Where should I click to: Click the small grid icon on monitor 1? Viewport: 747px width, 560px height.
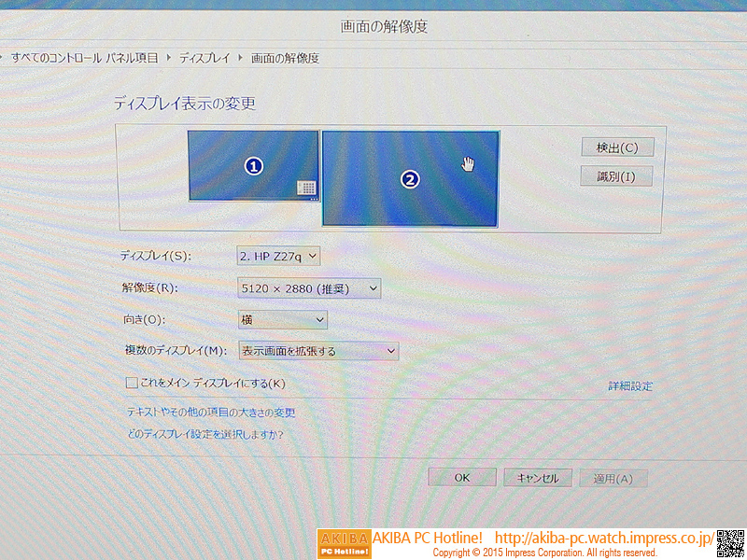306,188
